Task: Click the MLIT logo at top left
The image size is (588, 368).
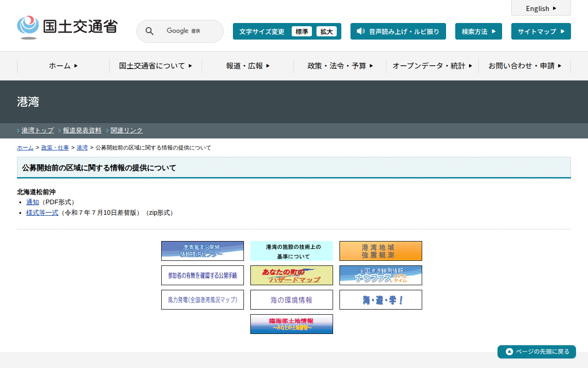Action: pyautogui.click(x=67, y=27)
